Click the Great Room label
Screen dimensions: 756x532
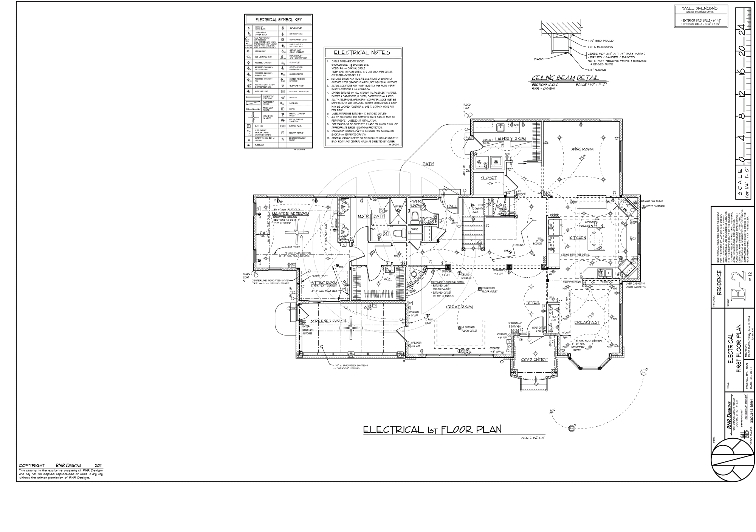click(x=459, y=307)
